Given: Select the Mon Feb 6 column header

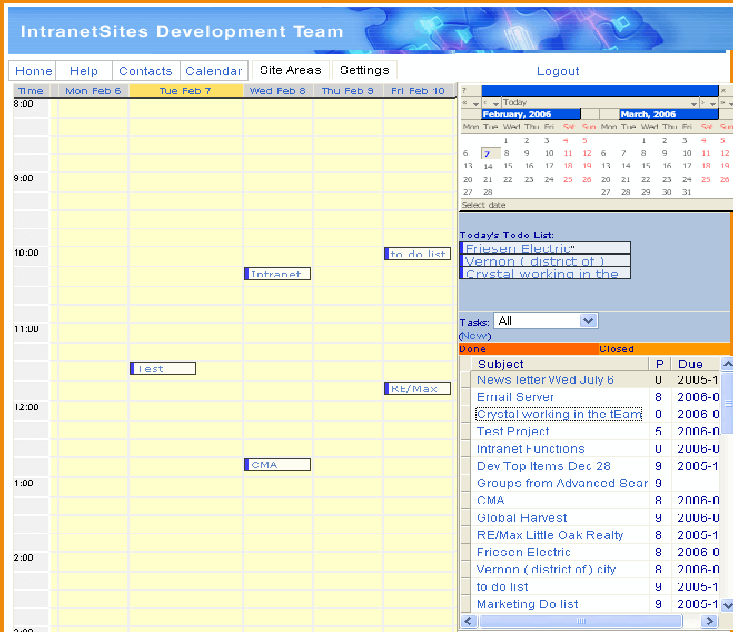Looking at the screenshot, I should pyautogui.click(x=93, y=91).
